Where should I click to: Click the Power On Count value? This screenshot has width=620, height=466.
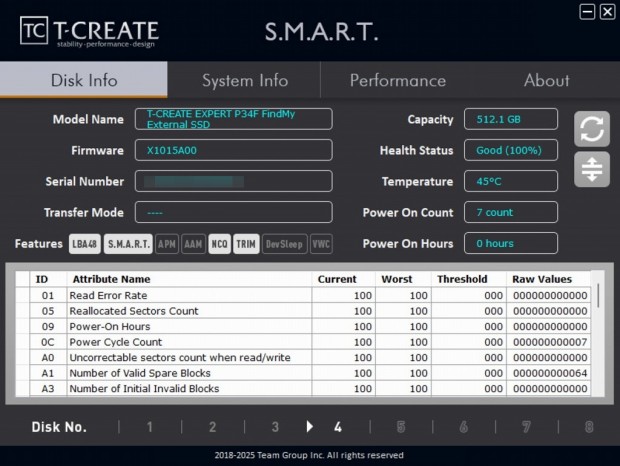click(511, 212)
